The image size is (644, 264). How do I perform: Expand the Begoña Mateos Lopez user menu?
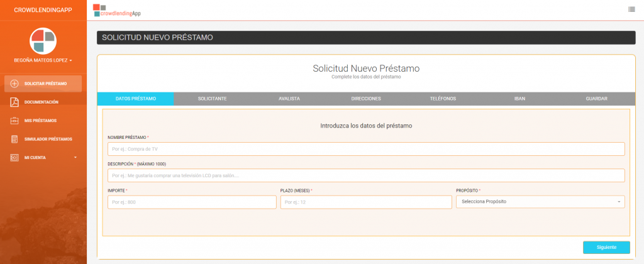click(x=43, y=60)
